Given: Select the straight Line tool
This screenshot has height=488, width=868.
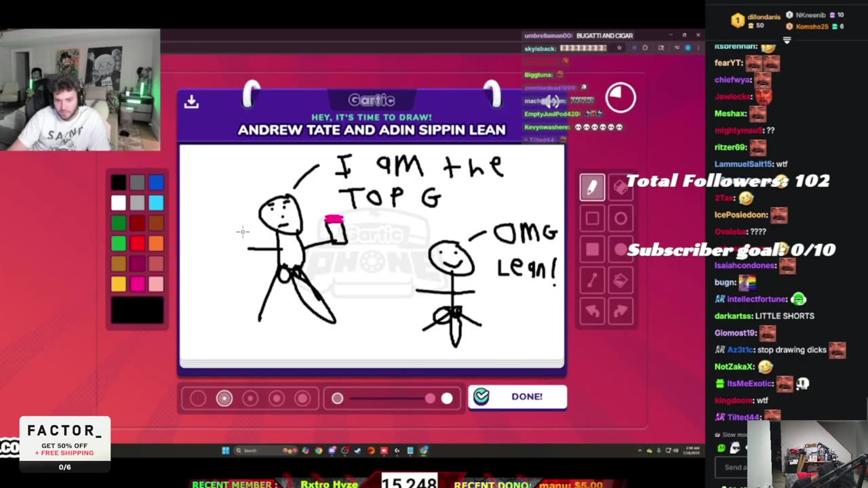Looking at the screenshot, I should click(592, 280).
